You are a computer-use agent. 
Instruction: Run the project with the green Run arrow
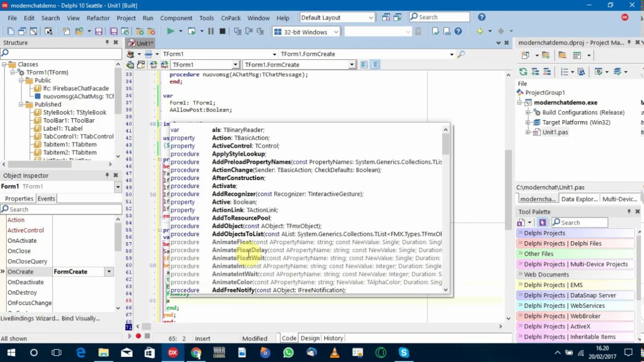pyautogui.click(x=170, y=32)
